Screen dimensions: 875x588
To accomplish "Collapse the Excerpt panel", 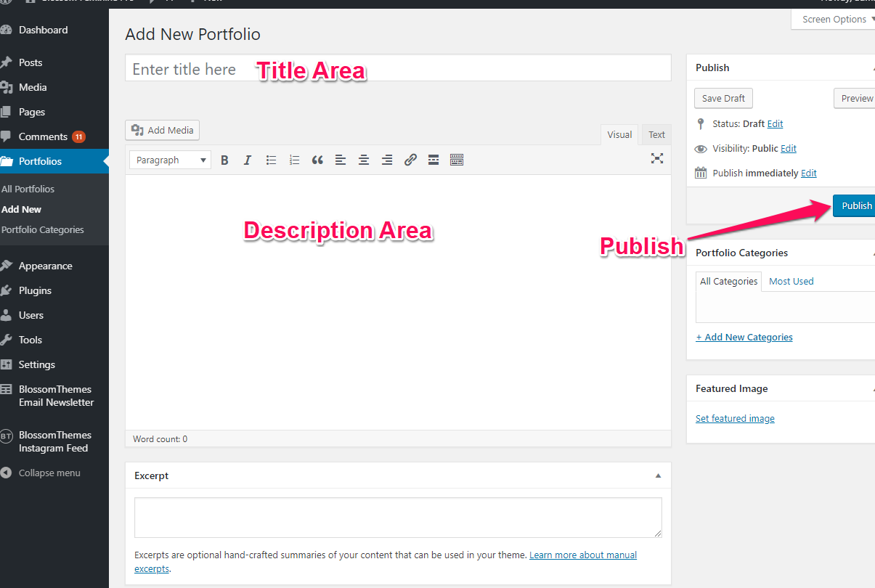I will coord(659,476).
